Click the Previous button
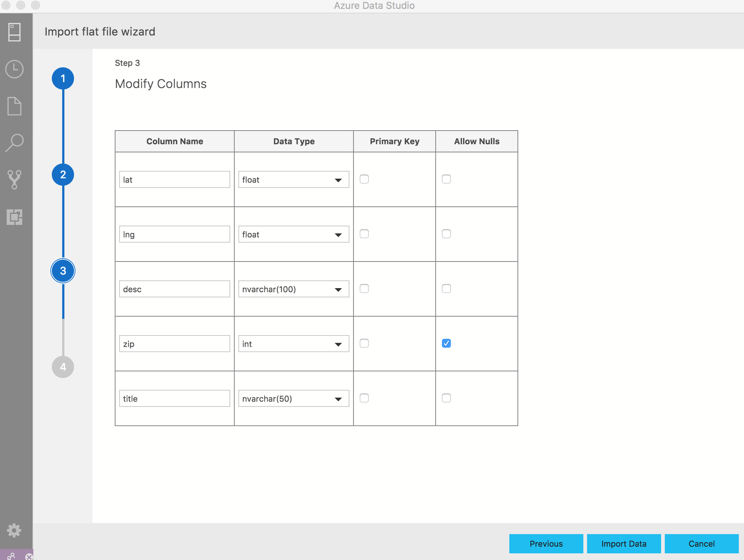 546,543
